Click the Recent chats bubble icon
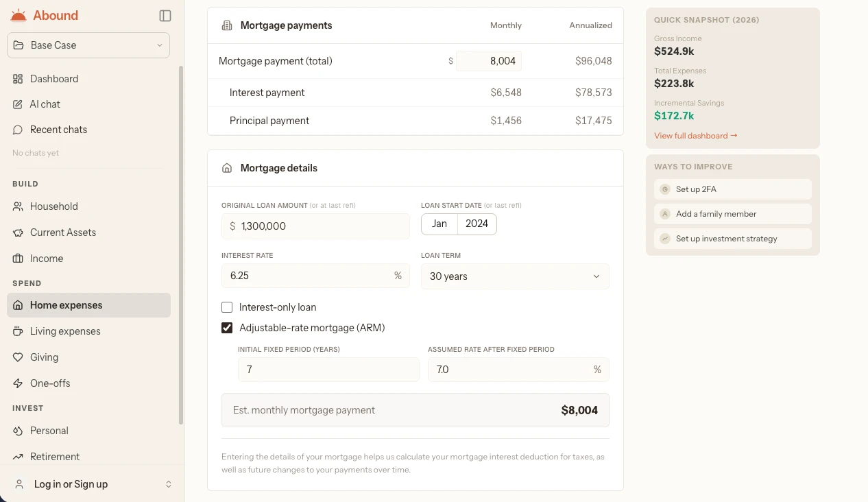The width and height of the screenshot is (868, 502). coord(18,130)
